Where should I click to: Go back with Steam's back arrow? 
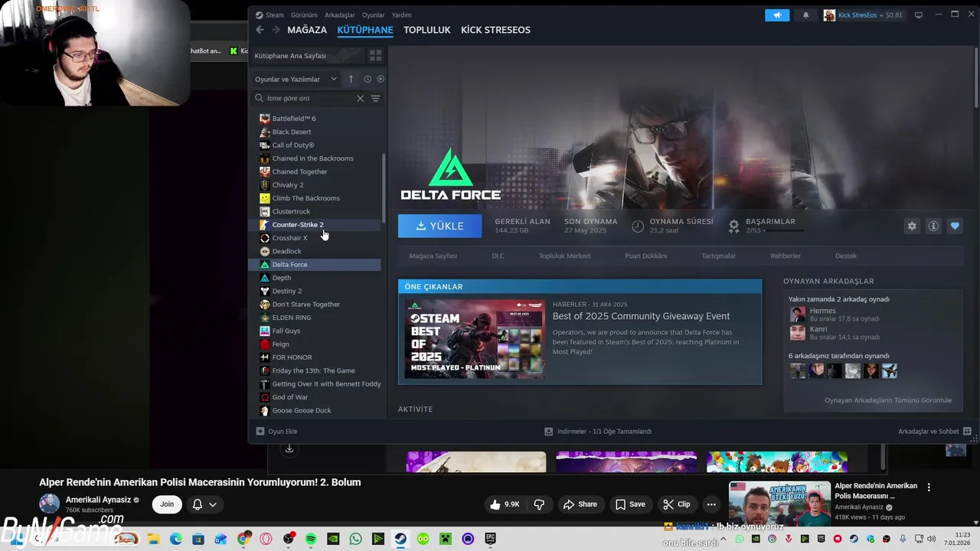click(x=260, y=30)
